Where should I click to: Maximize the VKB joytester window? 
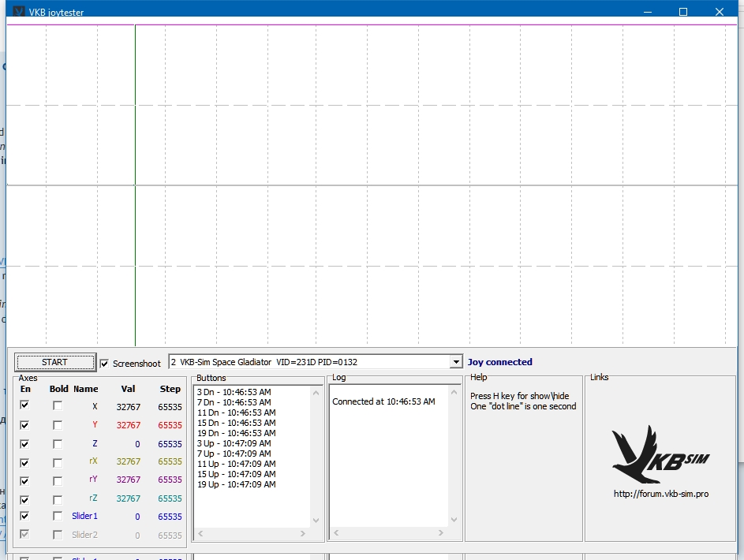683,12
